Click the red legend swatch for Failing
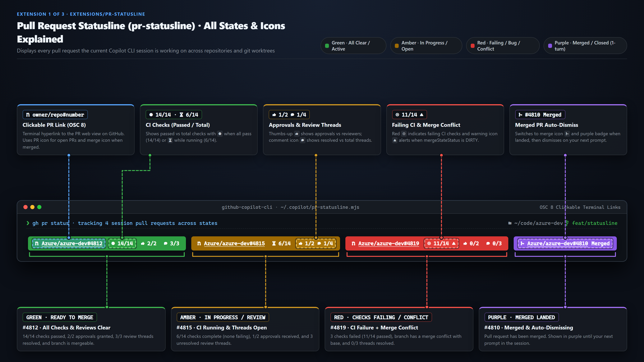 pos(472,46)
